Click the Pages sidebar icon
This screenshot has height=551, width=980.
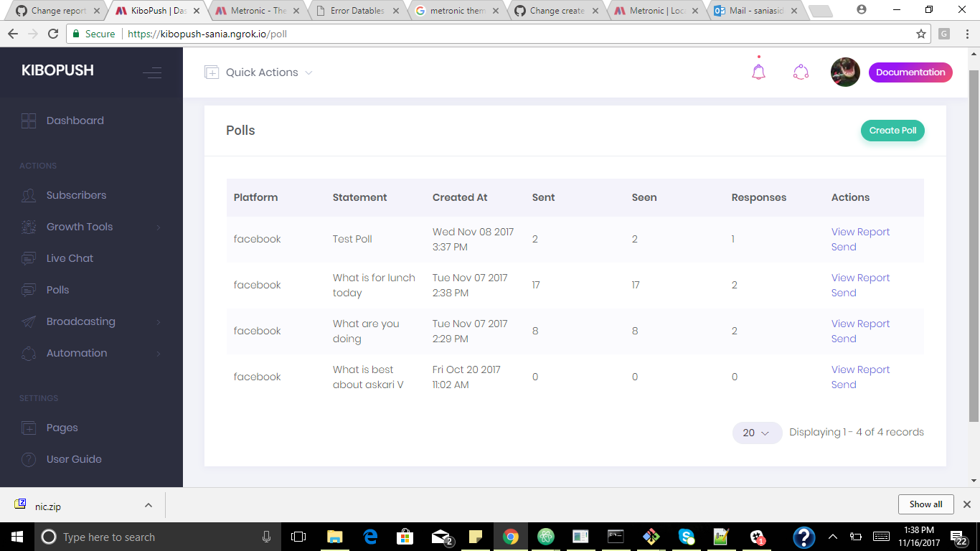click(28, 428)
